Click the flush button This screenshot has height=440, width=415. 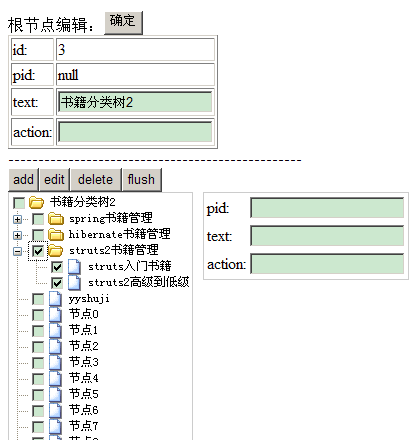click(x=141, y=180)
